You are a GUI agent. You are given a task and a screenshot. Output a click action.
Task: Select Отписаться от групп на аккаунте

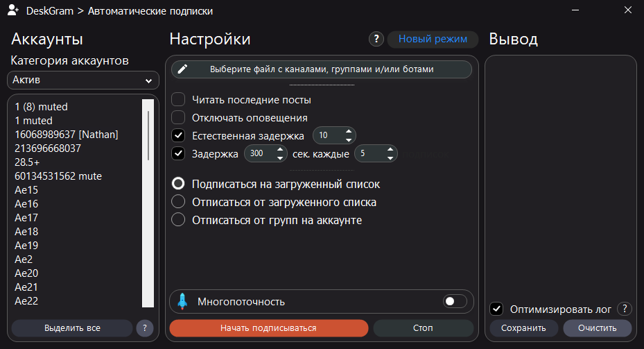pyautogui.click(x=178, y=220)
